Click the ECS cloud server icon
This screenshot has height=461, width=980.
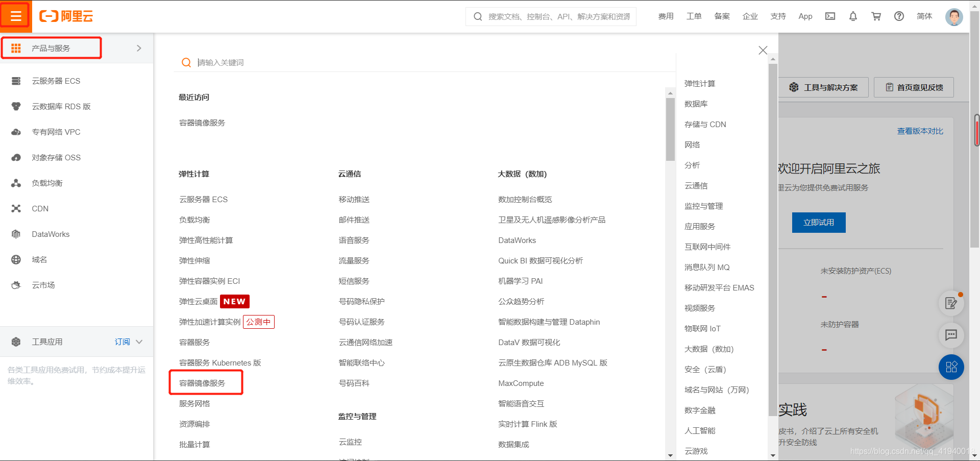tap(16, 81)
